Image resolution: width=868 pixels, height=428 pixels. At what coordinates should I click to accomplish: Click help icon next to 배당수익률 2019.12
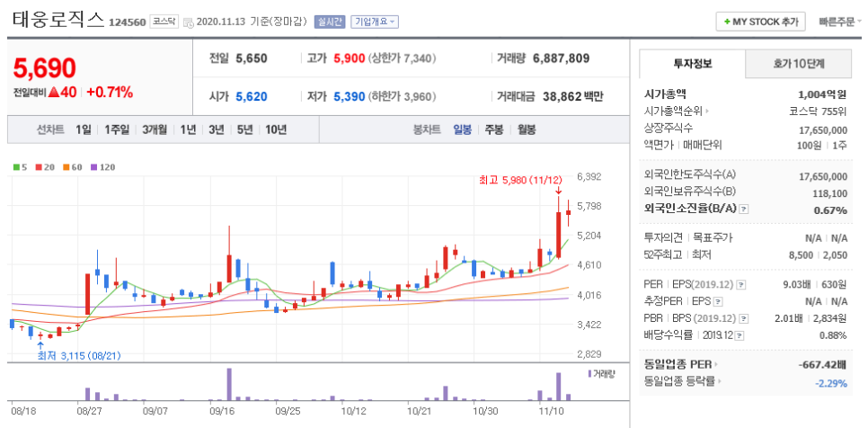click(740, 335)
